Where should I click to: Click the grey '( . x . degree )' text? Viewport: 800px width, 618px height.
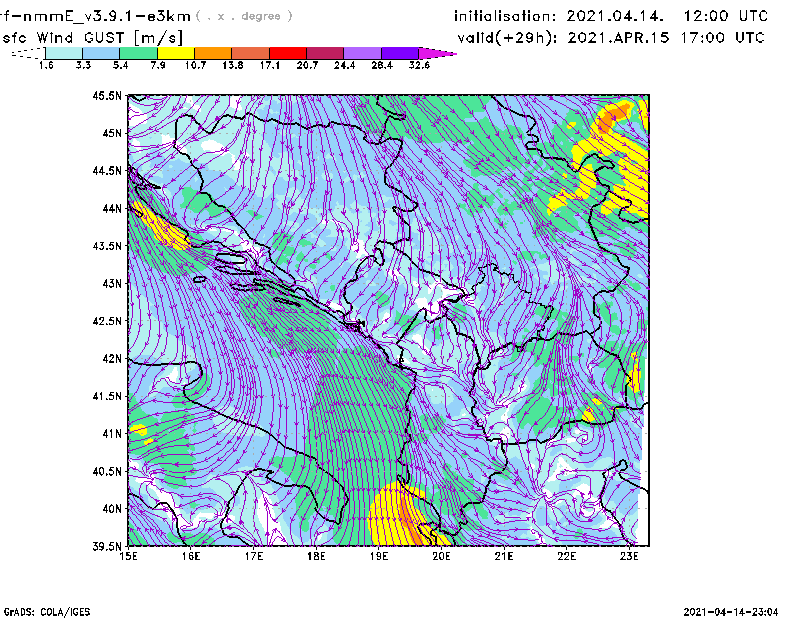tap(244, 16)
